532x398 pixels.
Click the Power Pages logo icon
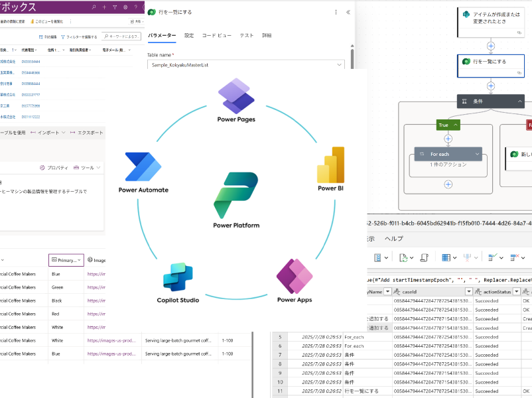tap(236, 96)
